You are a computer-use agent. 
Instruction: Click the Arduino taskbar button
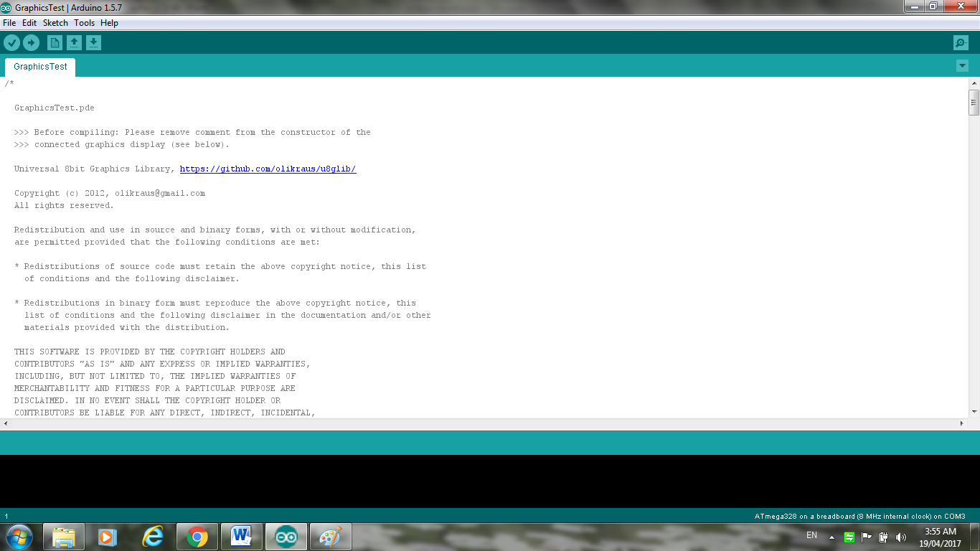coord(286,536)
